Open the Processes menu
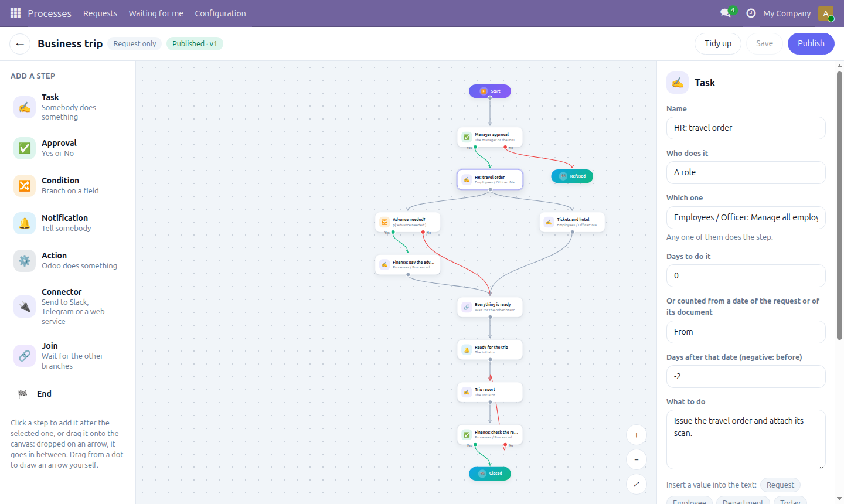 pos(49,13)
